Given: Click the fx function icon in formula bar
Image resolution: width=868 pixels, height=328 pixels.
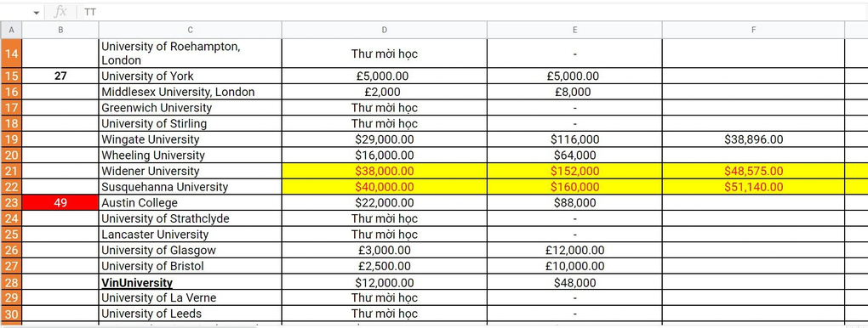Looking at the screenshot, I should [60, 12].
